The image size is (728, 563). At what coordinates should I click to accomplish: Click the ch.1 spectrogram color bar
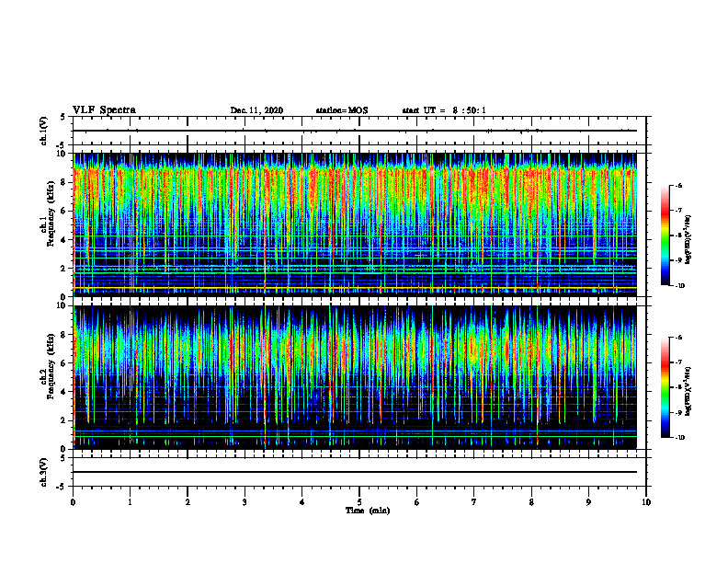click(665, 236)
